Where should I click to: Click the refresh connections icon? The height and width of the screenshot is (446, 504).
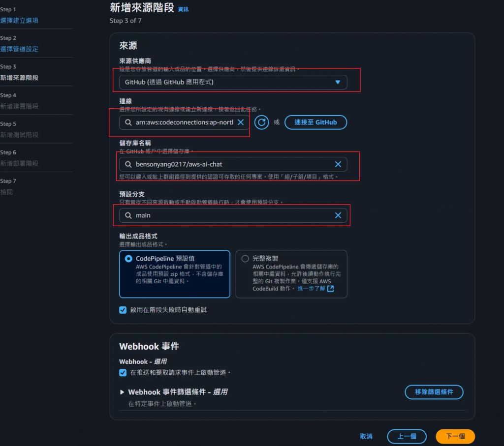pyautogui.click(x=261, y=122)
